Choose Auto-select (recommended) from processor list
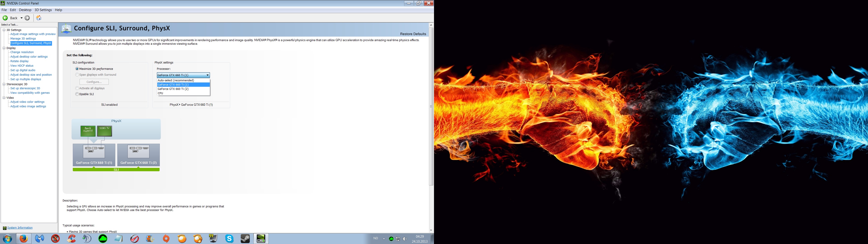Screen dimensions: 868x244 183,81
